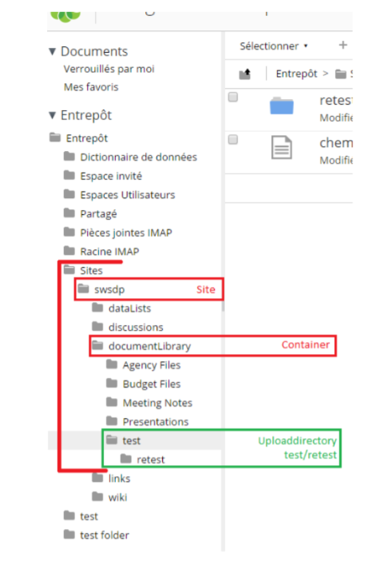Screen dimensions: 392x565
Task: Open the Sélectionner dropdown
Action: [274, 46]
